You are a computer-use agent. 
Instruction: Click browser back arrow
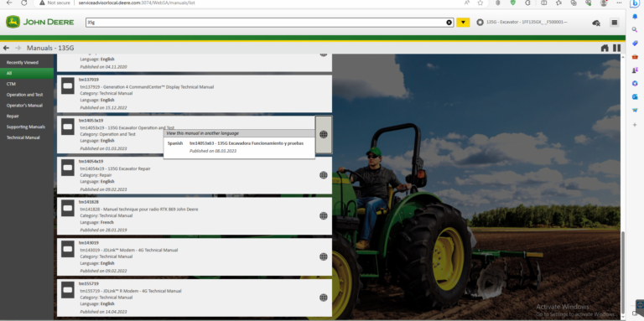pyautogui.click(x=9, y=3)
